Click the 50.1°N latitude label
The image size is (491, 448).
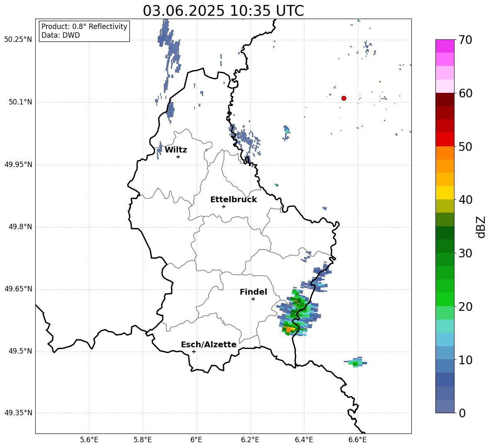point(20,102)
